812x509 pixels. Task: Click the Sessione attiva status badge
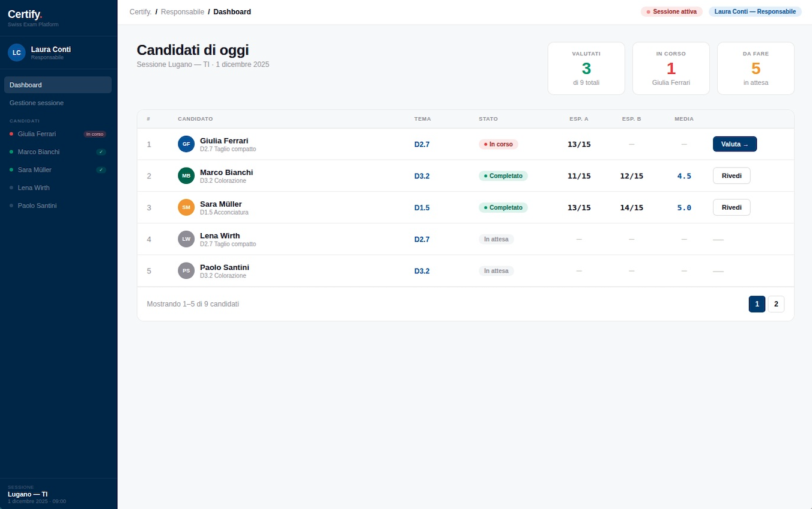point(671,12)
